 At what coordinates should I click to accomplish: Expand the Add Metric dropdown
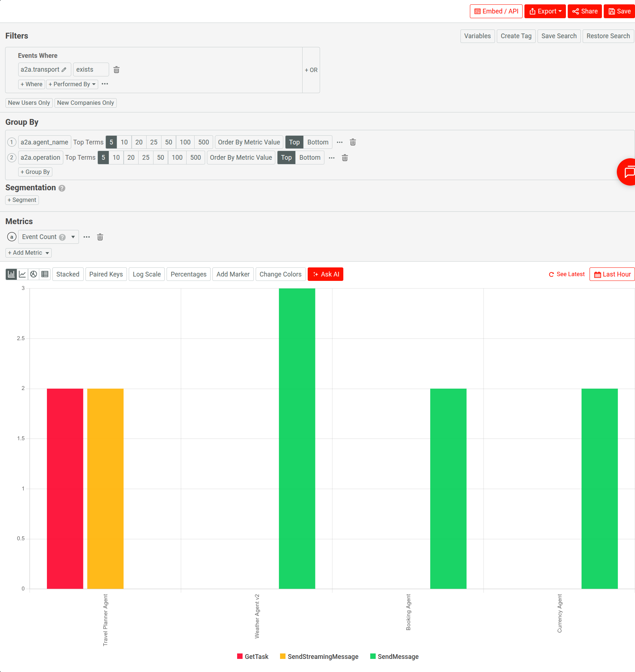[x=28, y=253]
